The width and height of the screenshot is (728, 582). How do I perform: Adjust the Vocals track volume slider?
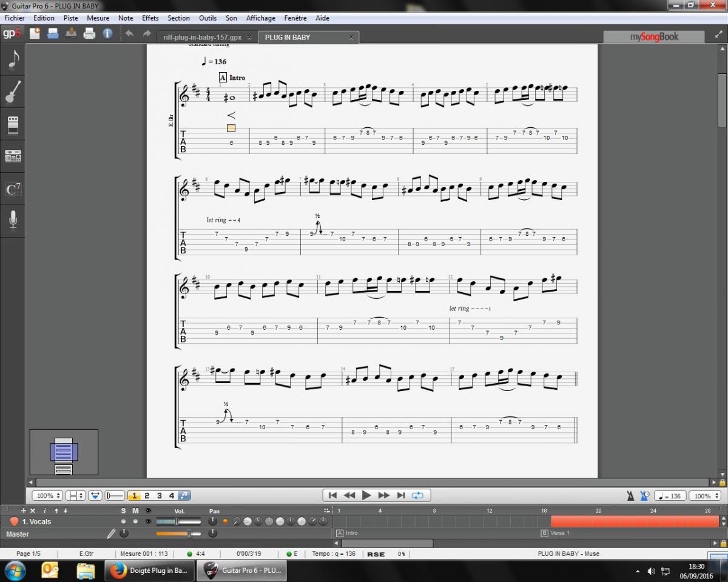point(178,521)
